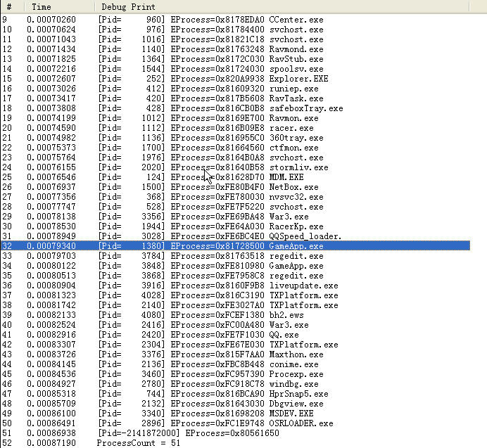Image resolution: width=487 pixels, height=448 pixels.
Task: Select the 'ProcessCount = 51' line
Action: pos(236,443)
